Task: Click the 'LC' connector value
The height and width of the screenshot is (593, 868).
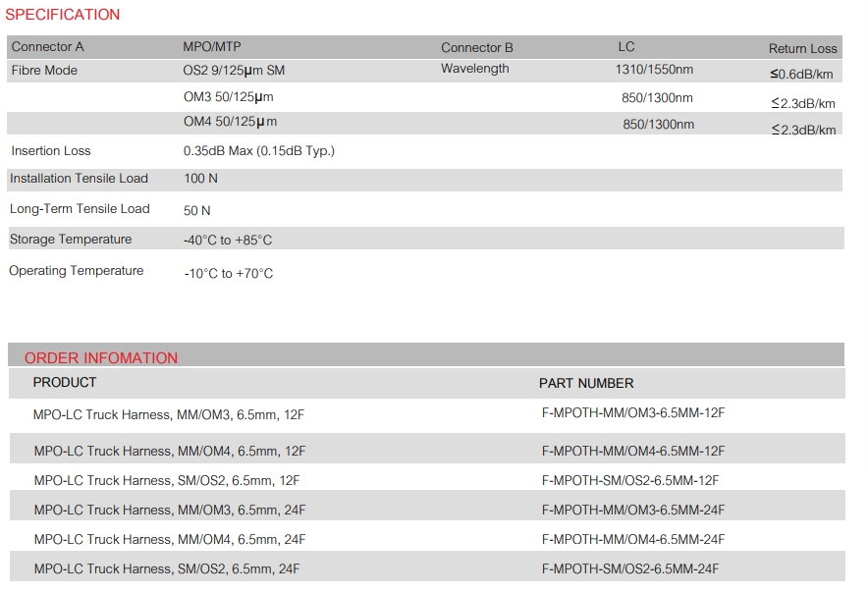Action: click(x=626, y=47)
